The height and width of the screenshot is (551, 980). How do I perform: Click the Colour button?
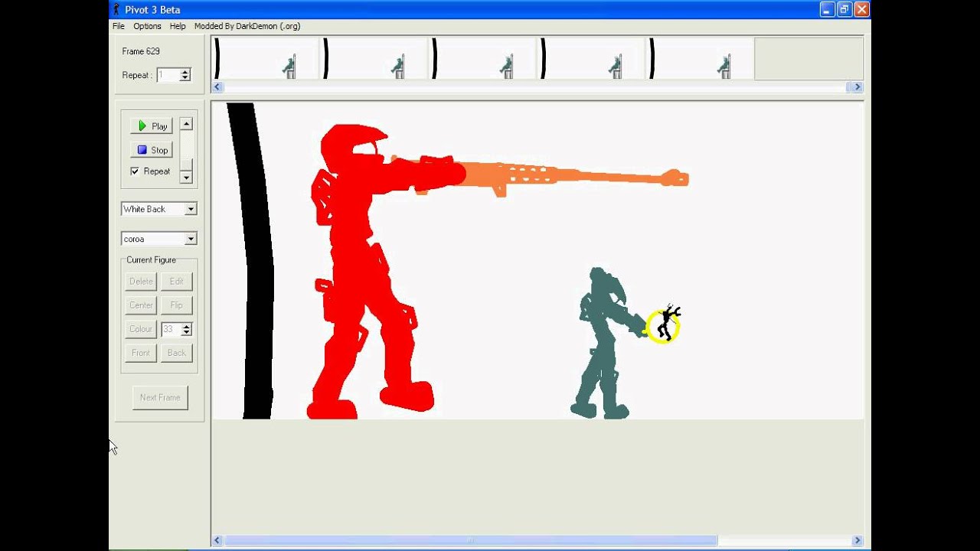coord(141,329)
